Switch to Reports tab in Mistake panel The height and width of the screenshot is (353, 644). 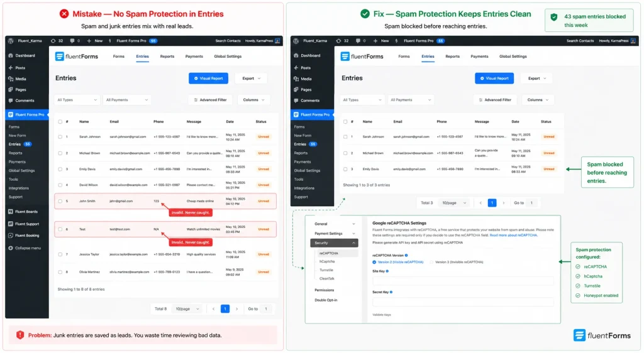pos(167,57)
